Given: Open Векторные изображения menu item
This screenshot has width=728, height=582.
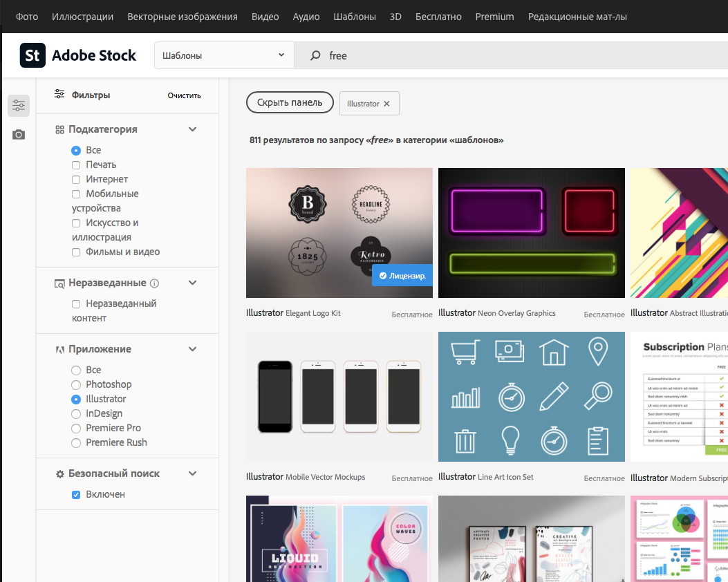Looking at the screenshot, I should click(x=183, y=17).
